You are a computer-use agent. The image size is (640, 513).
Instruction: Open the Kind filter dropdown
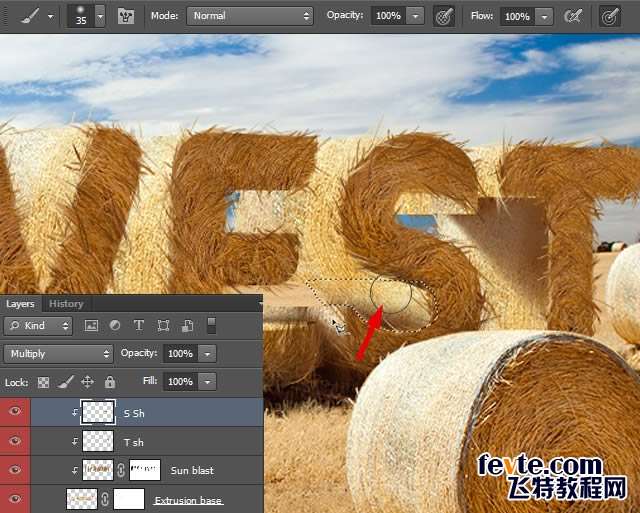point(38,326)
